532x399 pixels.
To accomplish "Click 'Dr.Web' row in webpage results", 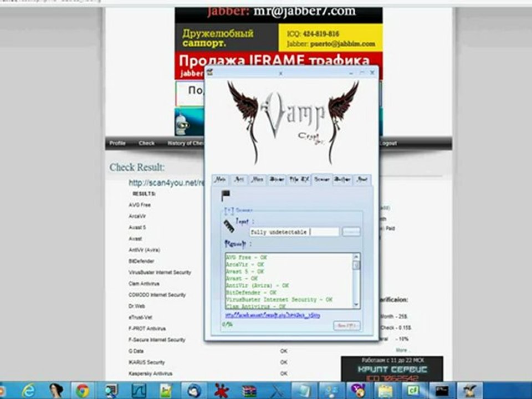I will (x=137, y=306).
